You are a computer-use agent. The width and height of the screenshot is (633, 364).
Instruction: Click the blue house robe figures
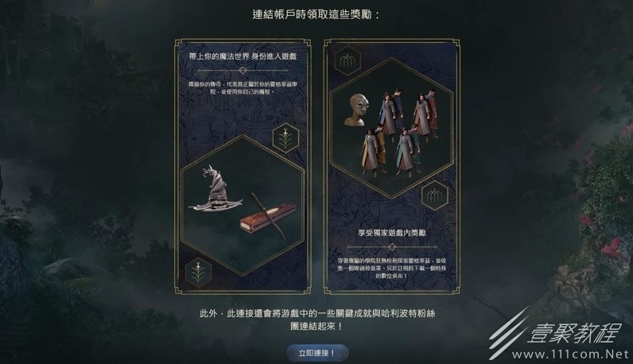coord(390,110)
